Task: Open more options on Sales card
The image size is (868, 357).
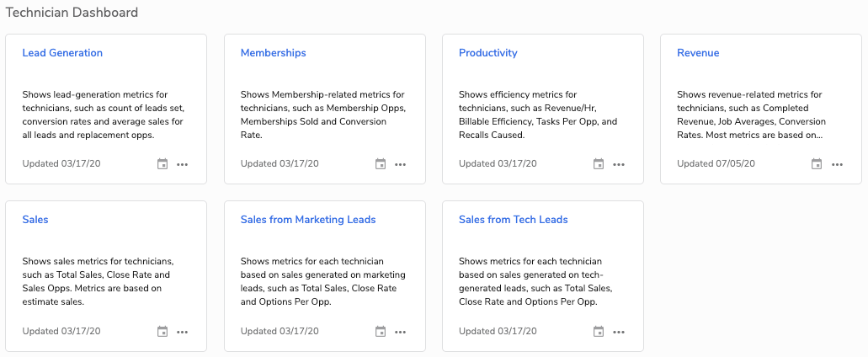Action: [183, 332]
